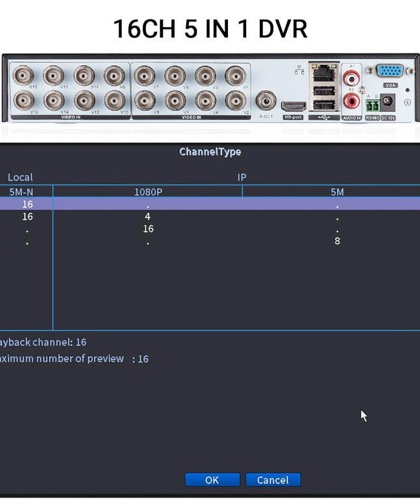Click the 16CH 5 IN 1 DVR heading

(210, 29)
